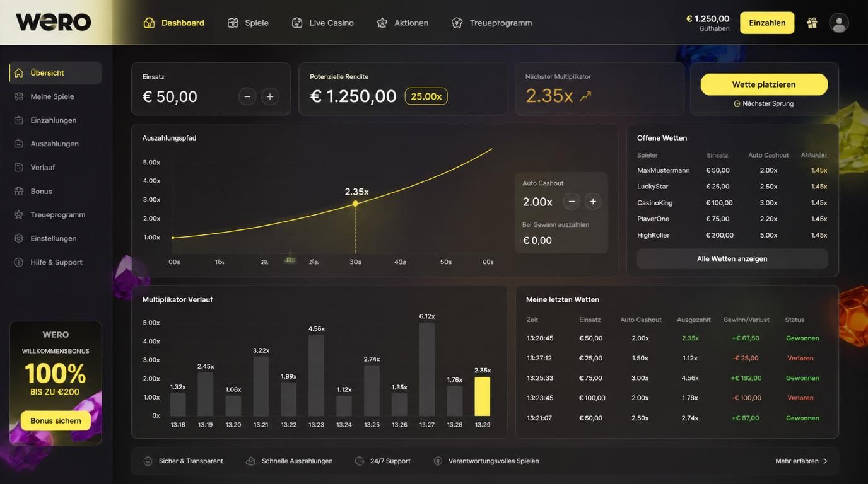Click the 25.00x multiplier badge
Image resolution: width=868 pixels, height=484 pixels.
(x=426, y=96)
